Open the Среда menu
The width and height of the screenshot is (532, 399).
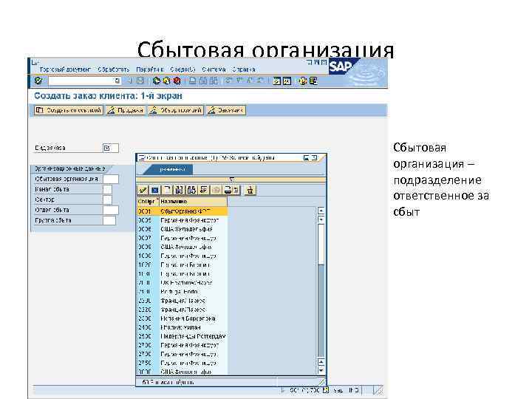pos(183,69)
